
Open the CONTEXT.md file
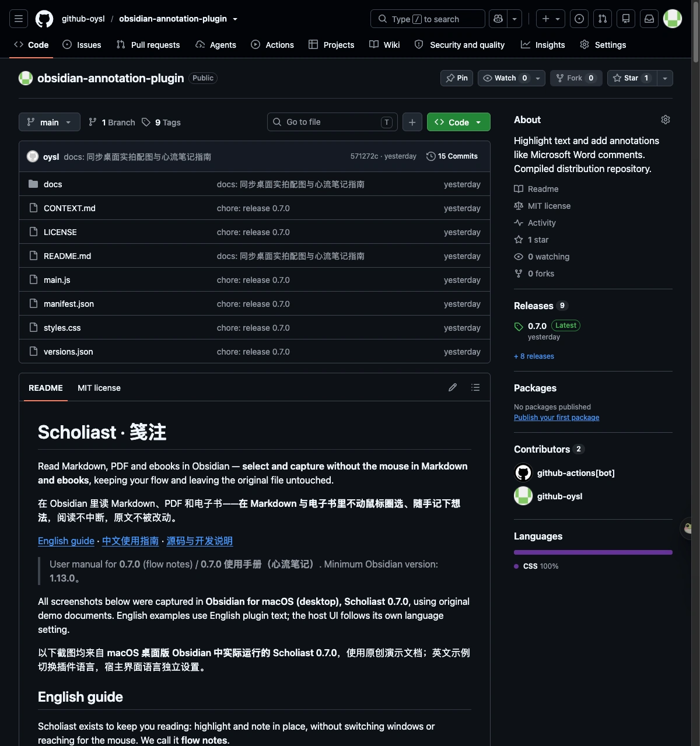[x=69, y=208]
